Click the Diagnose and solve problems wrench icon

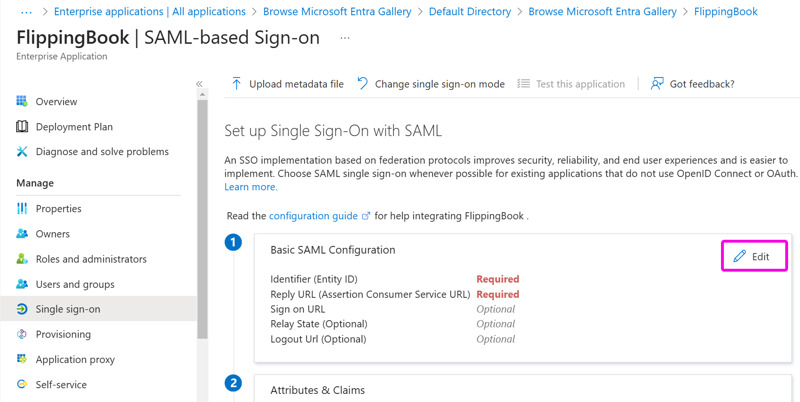point(22,152)
